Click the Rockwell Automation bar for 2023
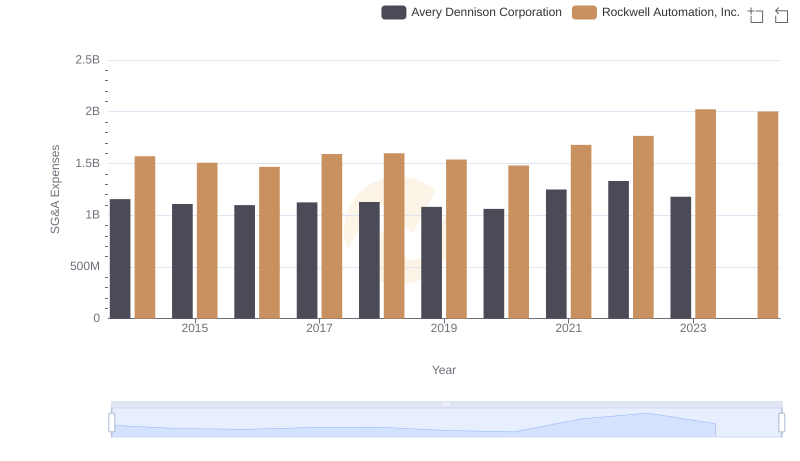 pos(705,214)
